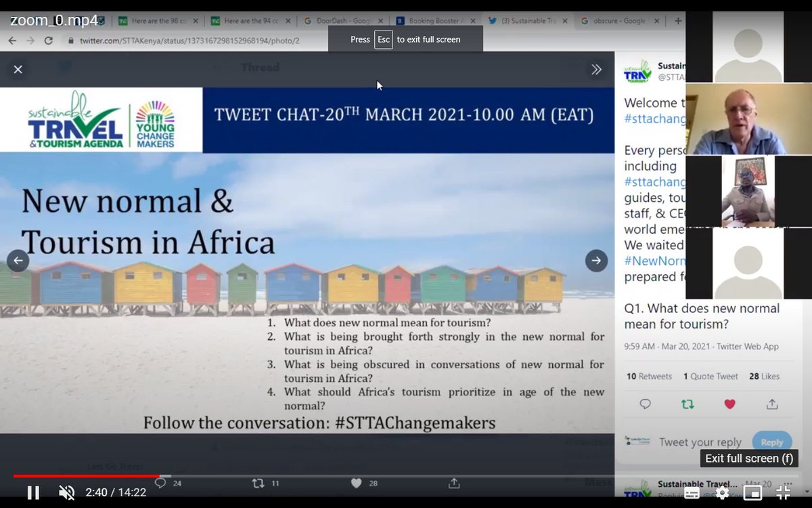Pause the playing video
Image resolution: width=812 pixels, height=508 pixels.
pyautogui.click(x=33, y=492)
